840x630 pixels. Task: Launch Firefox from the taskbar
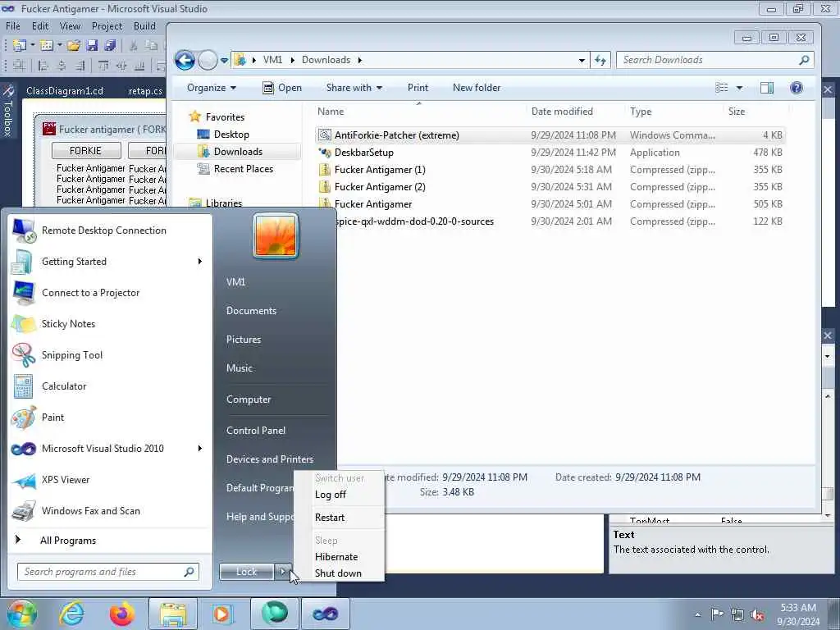[122, 614]
